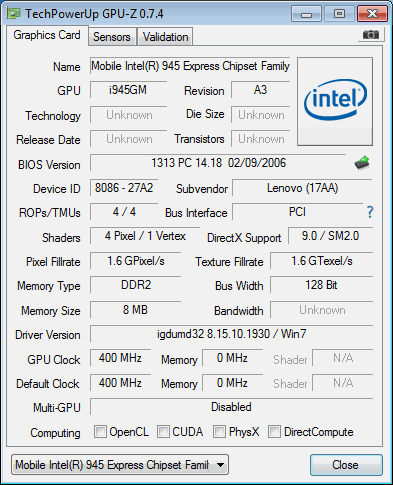This screenshot has height=485, width=393.
Task: Click the GPU field showing i945GM
Action: (x=128, y=90)
